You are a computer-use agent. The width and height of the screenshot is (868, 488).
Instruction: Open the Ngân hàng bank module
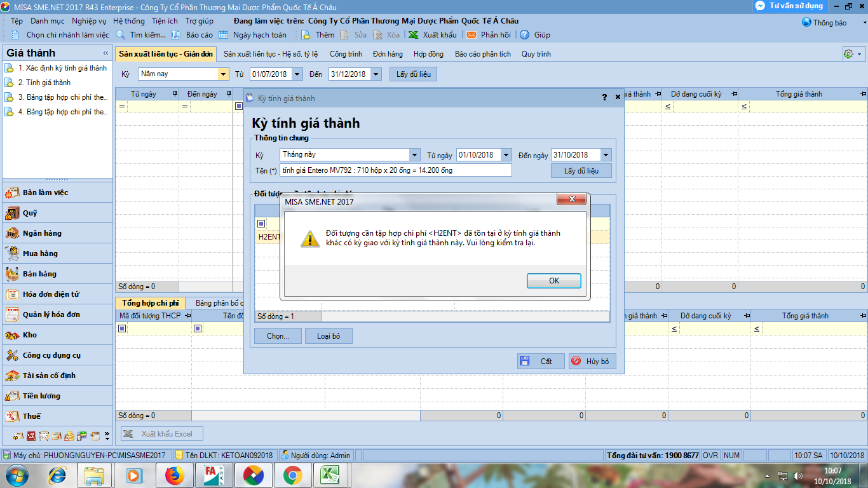tap(57, 233)
